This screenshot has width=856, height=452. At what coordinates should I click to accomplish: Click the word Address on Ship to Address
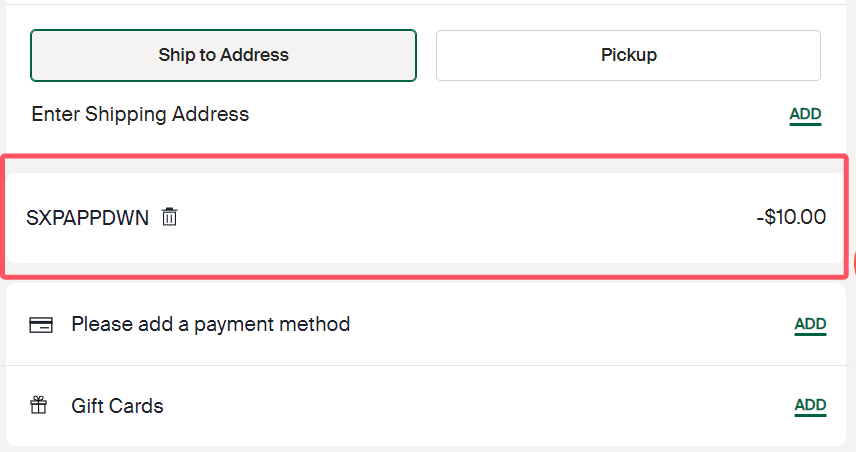(x=256, y=55)
